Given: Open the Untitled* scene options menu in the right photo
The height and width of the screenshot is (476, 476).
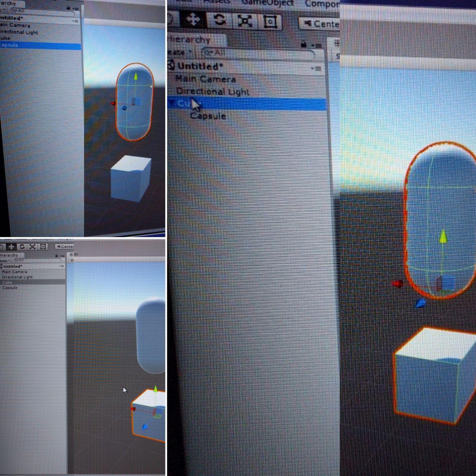Looking at the screenshot, I should click(x=316, y=68).
